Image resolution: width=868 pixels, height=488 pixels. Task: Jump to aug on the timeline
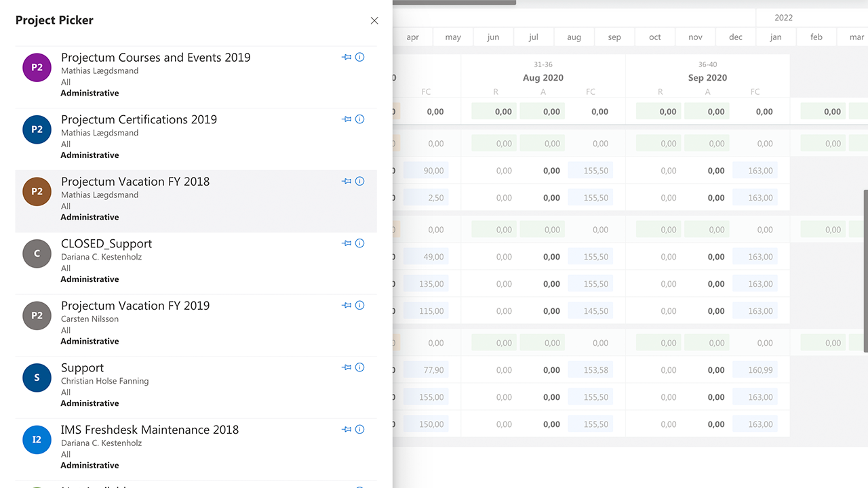pos(574,37)
